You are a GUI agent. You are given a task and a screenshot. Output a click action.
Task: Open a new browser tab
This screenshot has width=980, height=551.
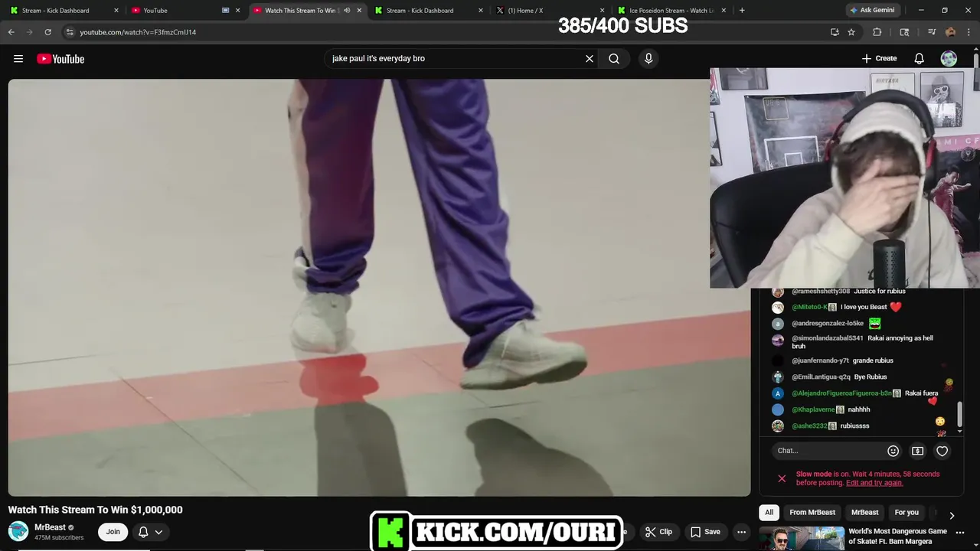pos(742,10)
